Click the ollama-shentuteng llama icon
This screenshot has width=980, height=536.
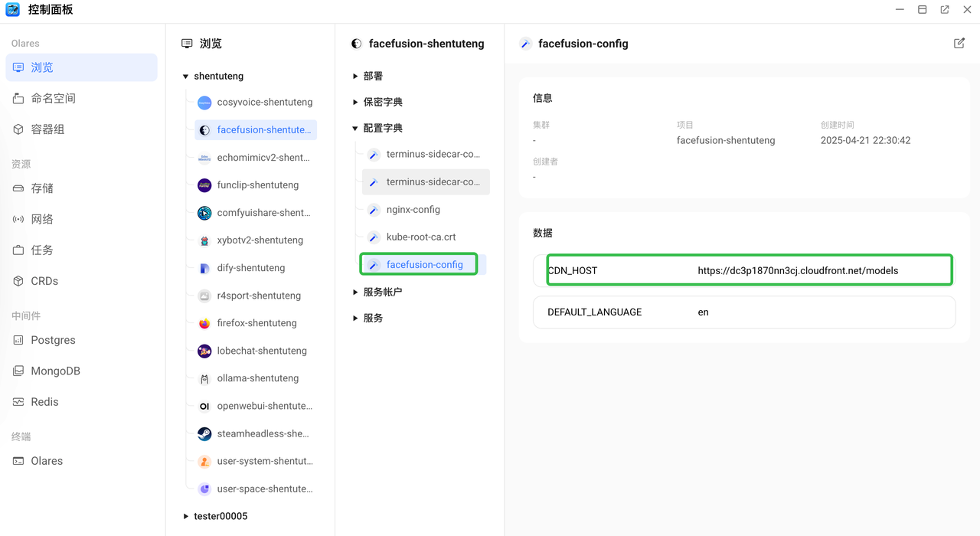click(x=204, y=378)
